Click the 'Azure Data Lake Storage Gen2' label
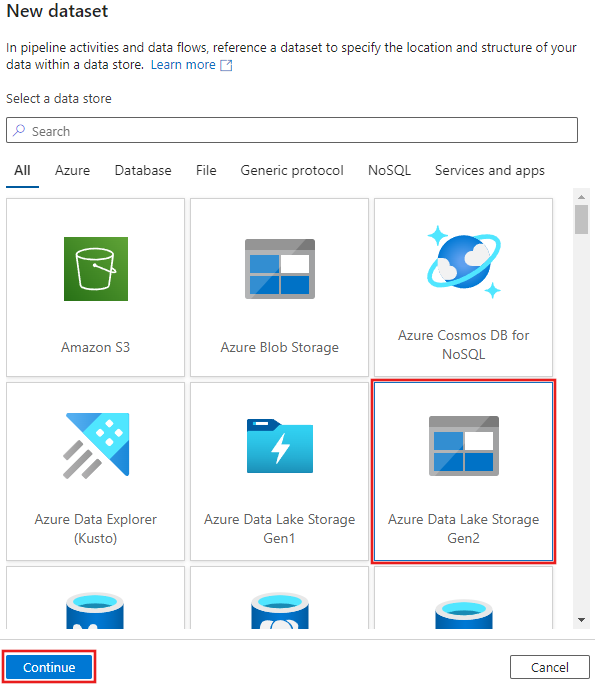Screen dimensions: 595x685 coord(464,529)
